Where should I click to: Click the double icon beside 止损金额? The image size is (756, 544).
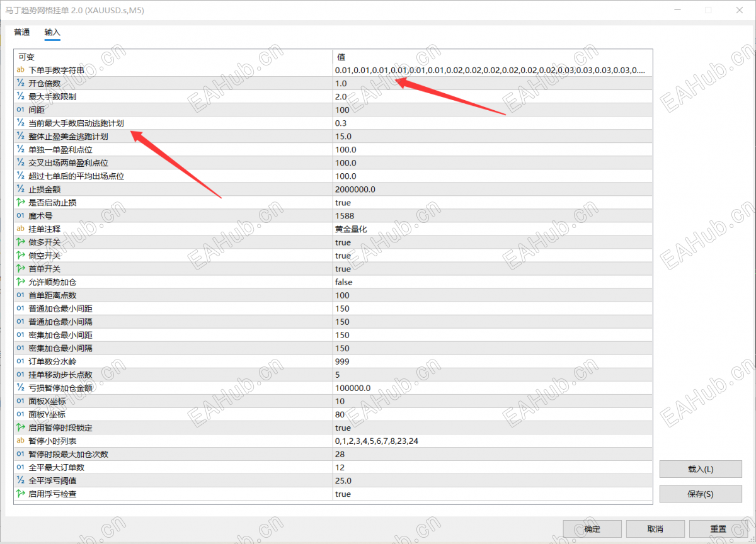tap(21, 189)
